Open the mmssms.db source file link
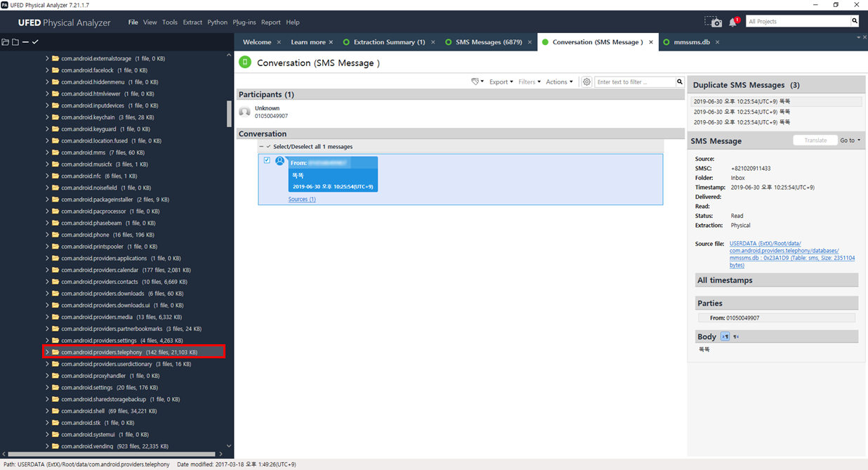This screenshot has height=470, width=868. (792, 254)
